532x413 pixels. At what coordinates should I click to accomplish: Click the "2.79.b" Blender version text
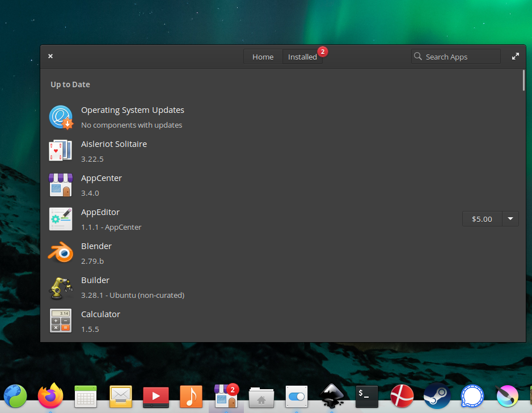(92, 262)
